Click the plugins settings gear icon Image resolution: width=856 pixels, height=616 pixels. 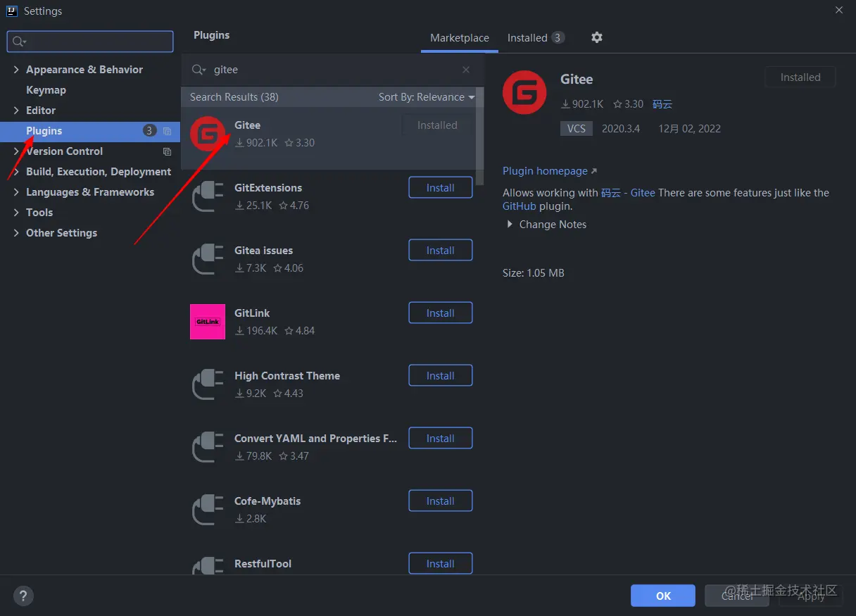pos(597,37)
